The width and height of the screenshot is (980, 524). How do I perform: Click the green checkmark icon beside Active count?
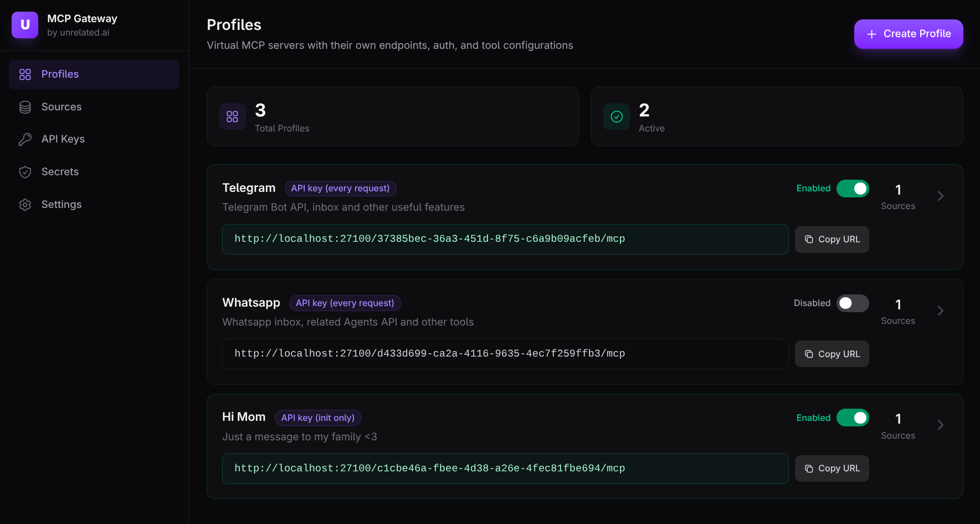click(616, 116)
